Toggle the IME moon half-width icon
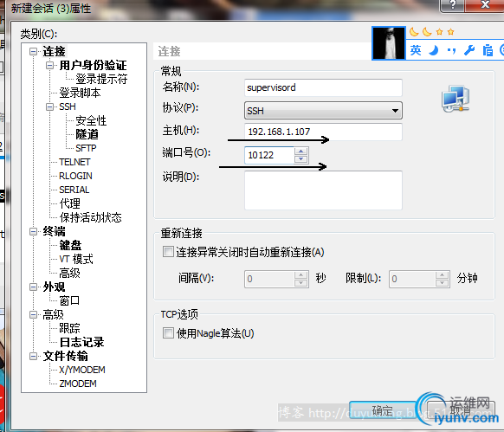504x432 pixels. pos(434,50)
